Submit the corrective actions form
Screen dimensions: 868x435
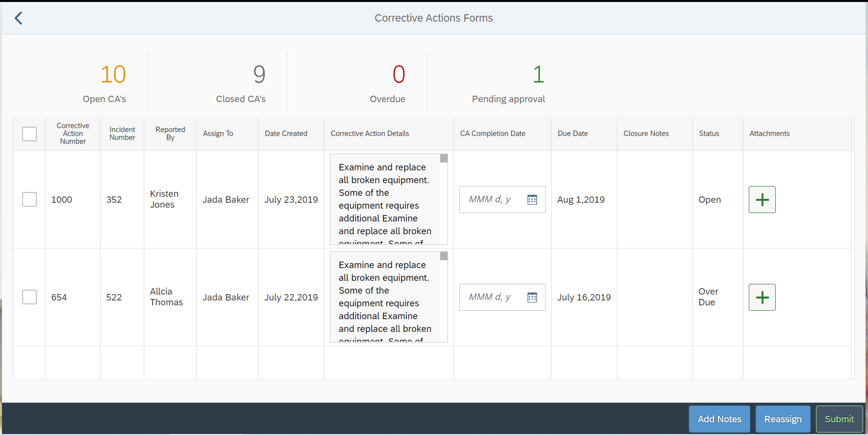click(839, 419)
